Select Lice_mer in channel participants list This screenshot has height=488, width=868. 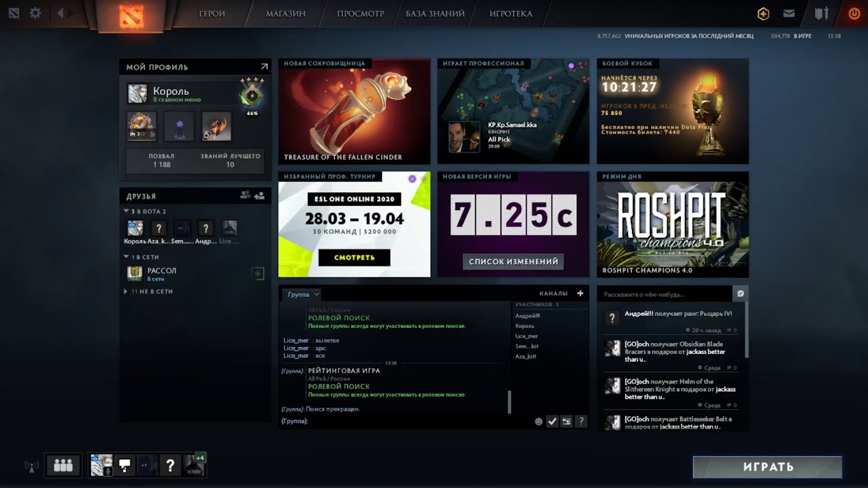[x=527, y=336]
